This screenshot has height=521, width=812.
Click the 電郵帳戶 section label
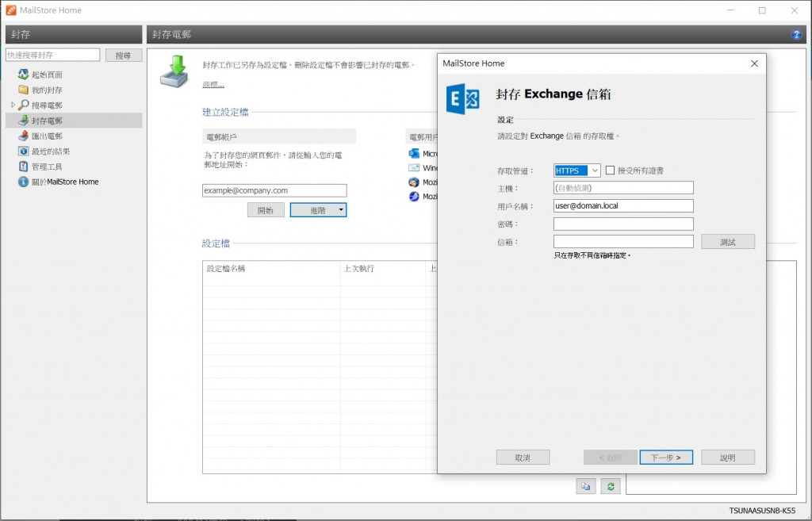pos(222,137)
